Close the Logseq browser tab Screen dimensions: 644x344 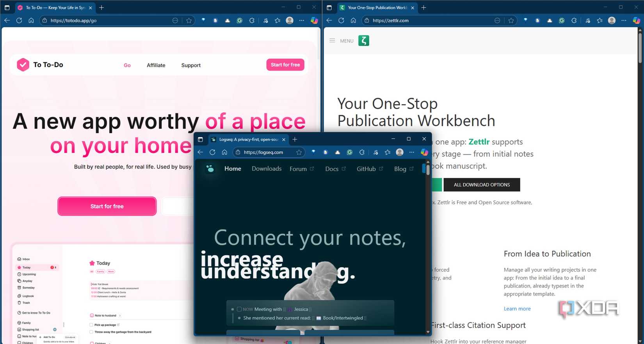(x=284, y=139)
